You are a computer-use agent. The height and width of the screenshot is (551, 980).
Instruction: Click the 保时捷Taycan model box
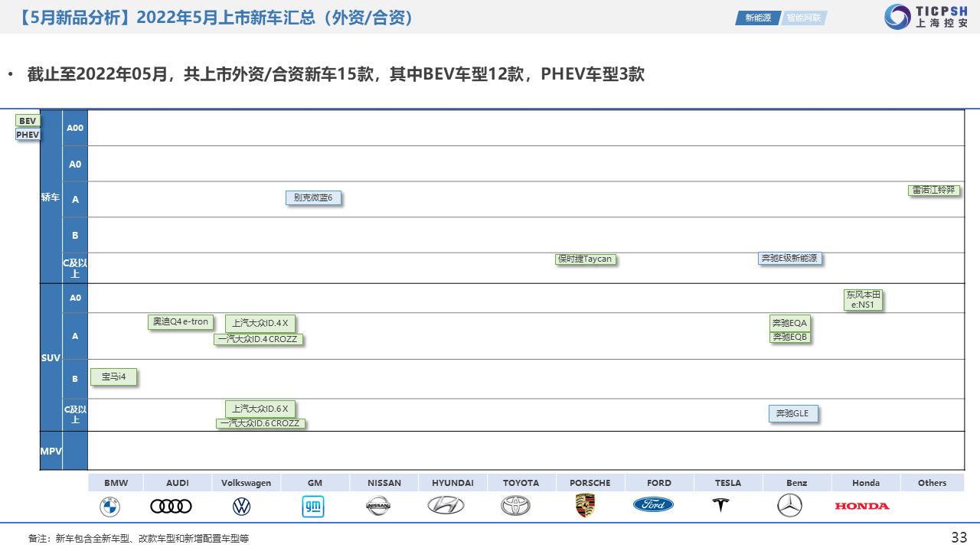pyautogui.click(x=585, y=259)
